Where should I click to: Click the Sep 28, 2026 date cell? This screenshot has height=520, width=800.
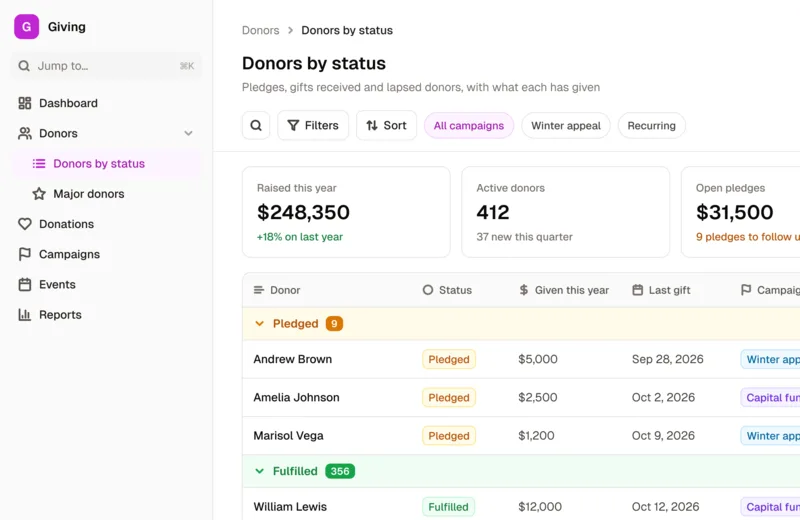[x=667, y=359]
